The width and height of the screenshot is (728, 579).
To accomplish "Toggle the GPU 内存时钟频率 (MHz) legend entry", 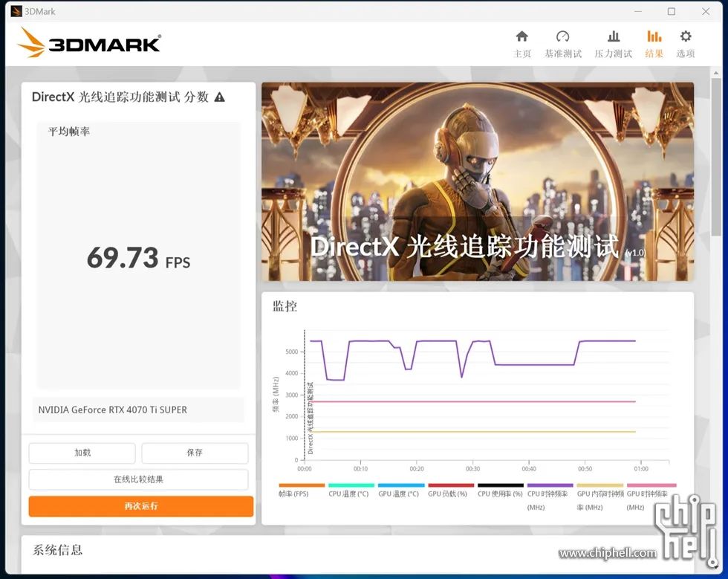I will coord(600,497).
